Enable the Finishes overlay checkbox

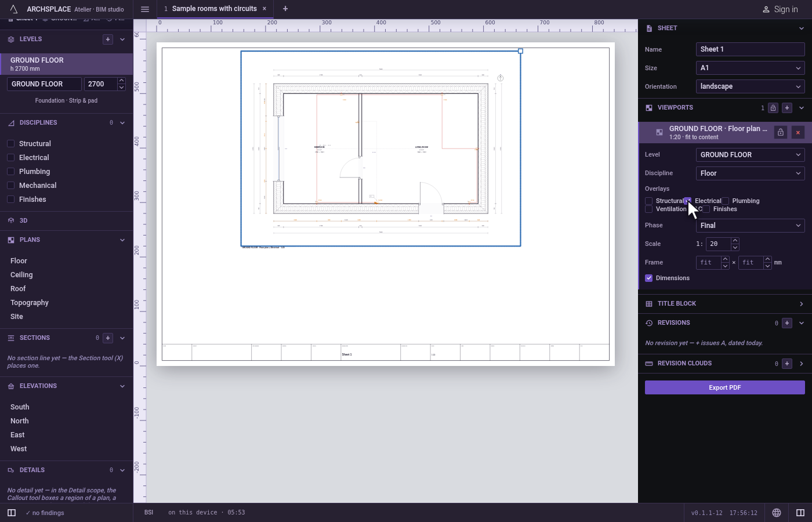pyautogui.click(x=706, y=209)
